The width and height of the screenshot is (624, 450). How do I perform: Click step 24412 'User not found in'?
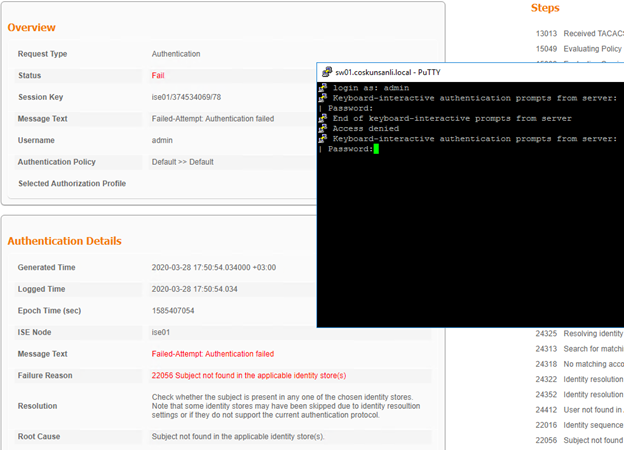579,410
